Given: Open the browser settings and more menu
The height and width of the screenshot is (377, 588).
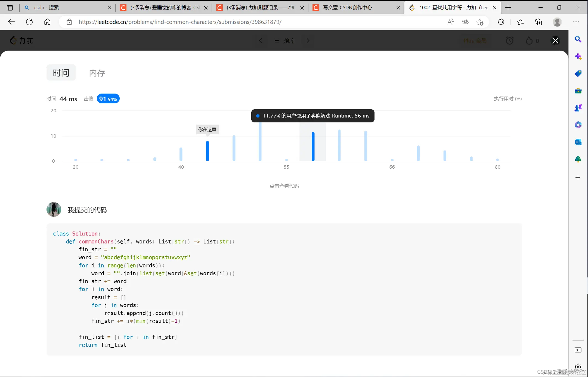Looking at the screenshot, I should [x=576, y=22].
